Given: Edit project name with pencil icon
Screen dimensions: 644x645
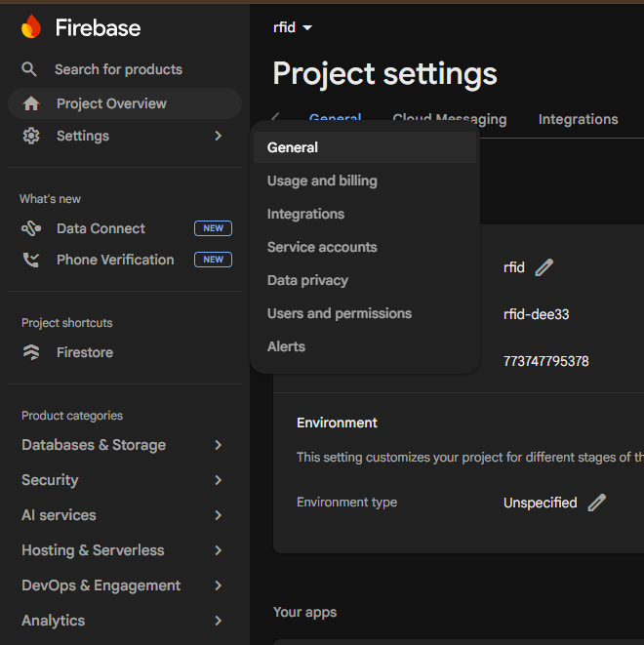Looking at the screenshot, I should tap(544, 267).
